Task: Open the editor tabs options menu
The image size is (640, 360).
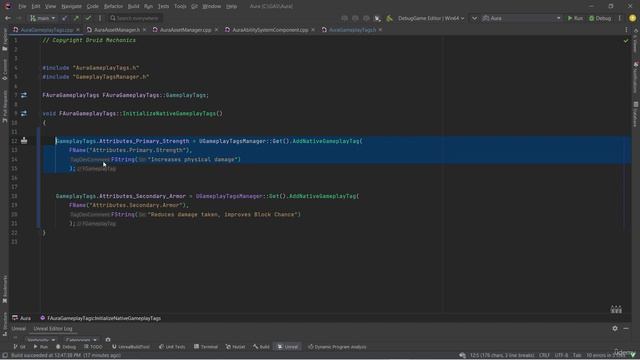Action: [626, 30]
